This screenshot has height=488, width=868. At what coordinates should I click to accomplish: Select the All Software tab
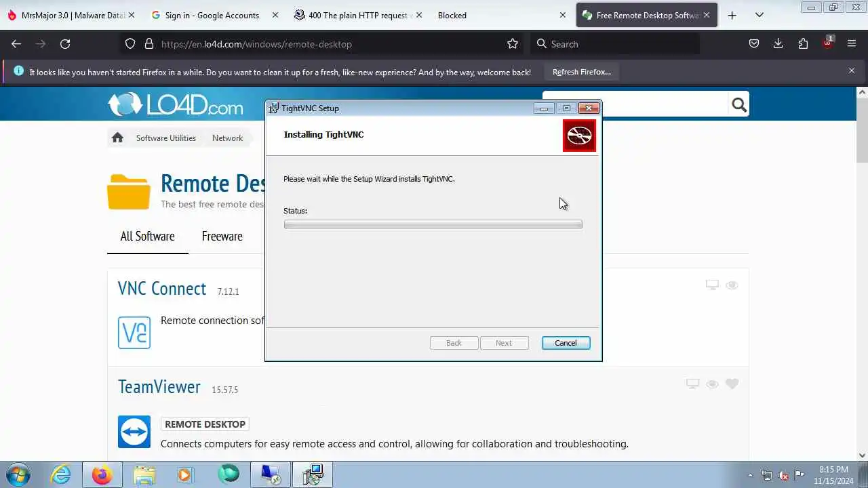point(147,236)
